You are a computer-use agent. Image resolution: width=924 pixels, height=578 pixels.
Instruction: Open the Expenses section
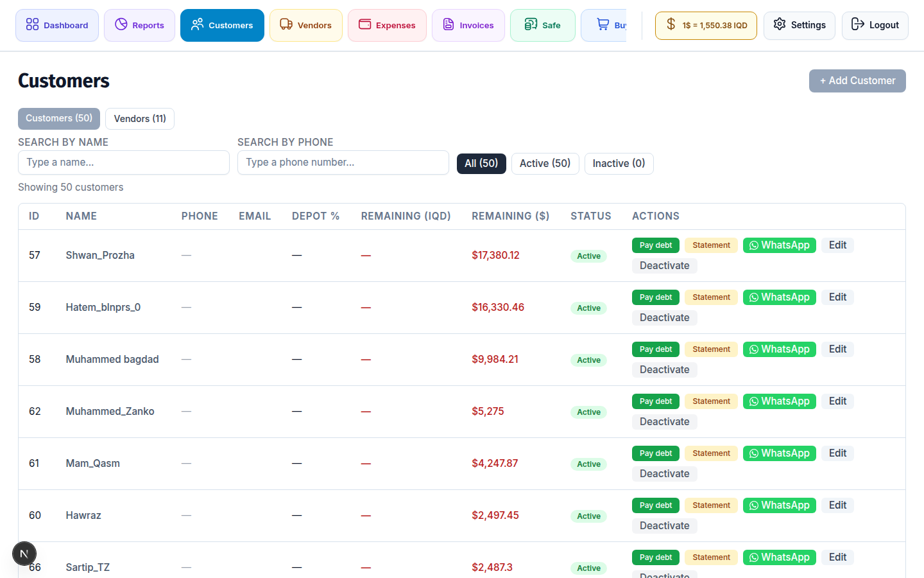(387, 25)
